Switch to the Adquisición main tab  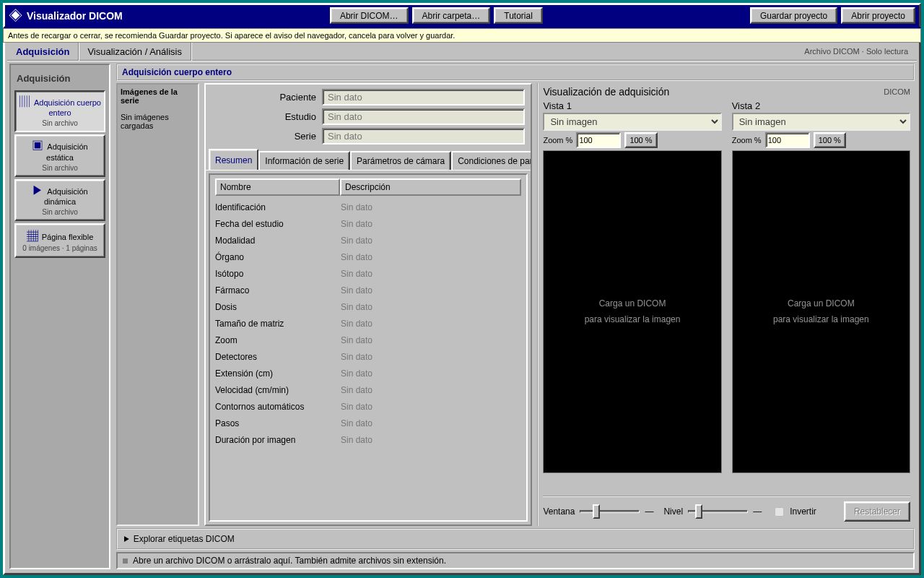(x=43, y=51)
